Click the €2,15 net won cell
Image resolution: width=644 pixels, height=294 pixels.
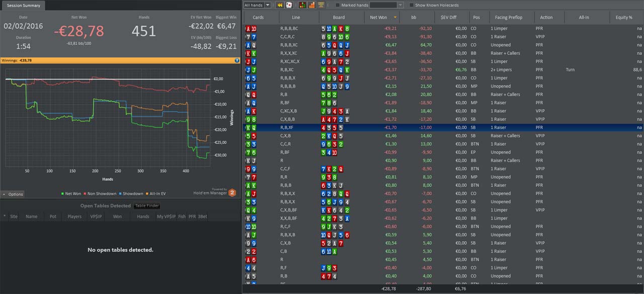click(x=391, y=86)
